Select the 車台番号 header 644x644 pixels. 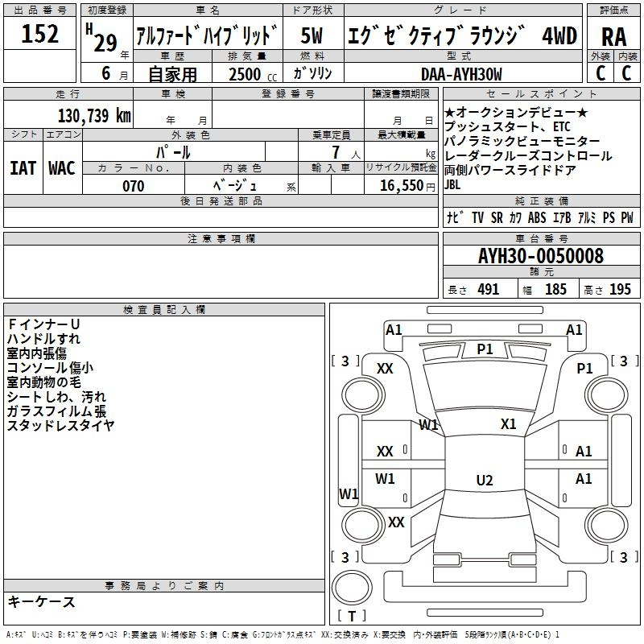click(x=542, y=238)
